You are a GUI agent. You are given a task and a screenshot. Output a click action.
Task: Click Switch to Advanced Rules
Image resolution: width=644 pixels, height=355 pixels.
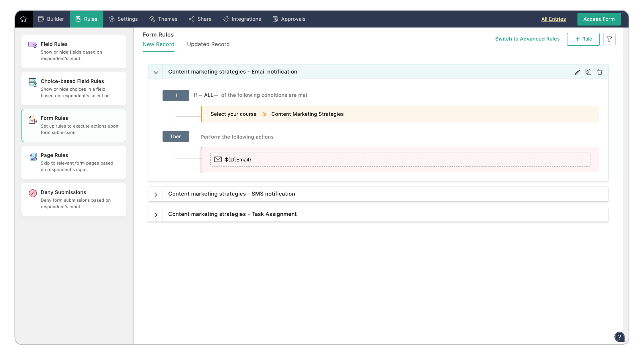[x=527, y=39]
